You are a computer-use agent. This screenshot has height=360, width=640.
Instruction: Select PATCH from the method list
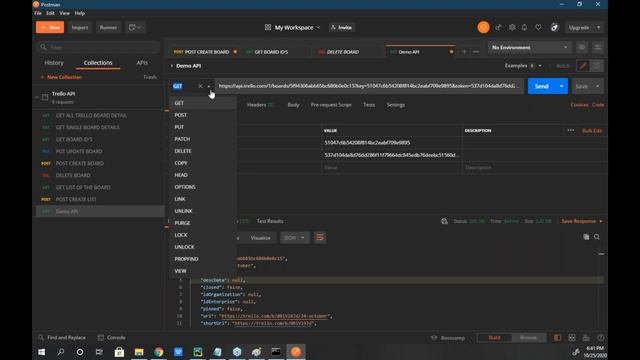pyautogui.click(x=203, y=139)
